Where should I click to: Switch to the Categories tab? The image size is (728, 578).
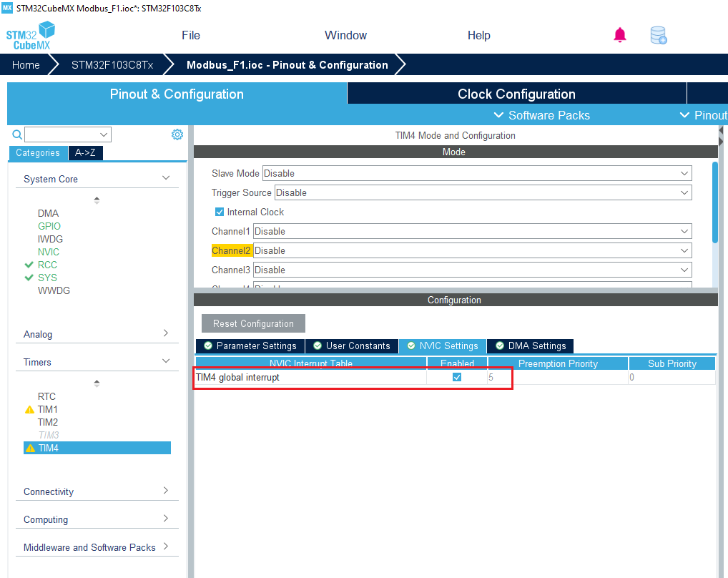38,153
